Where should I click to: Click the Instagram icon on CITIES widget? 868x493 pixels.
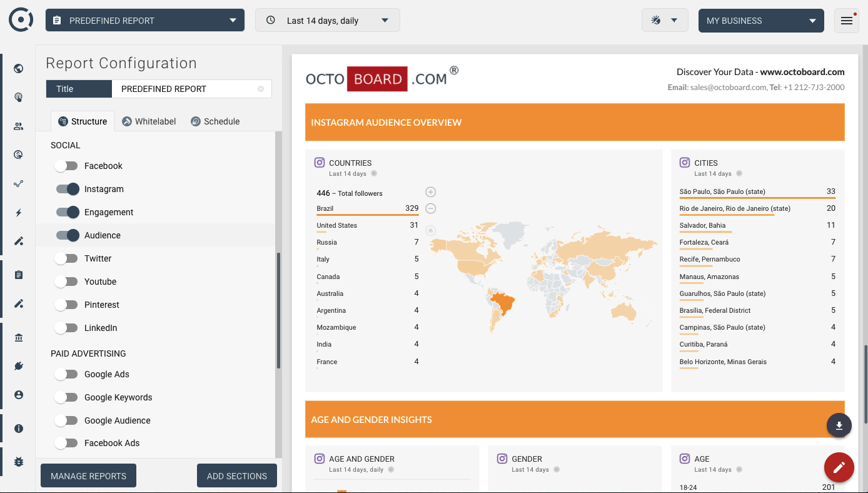(x=685, y=163)
